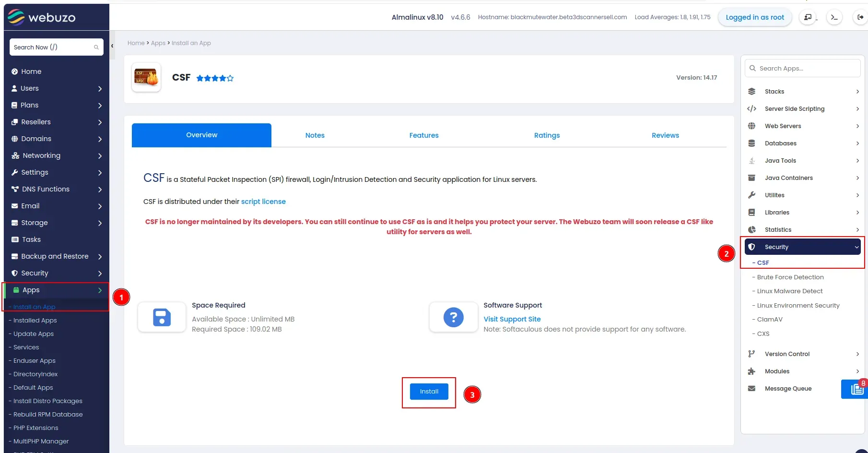The image size is (868, 453).
Task: Expand the Backup and Restore chevron
Action: click(x=100, y=257)
